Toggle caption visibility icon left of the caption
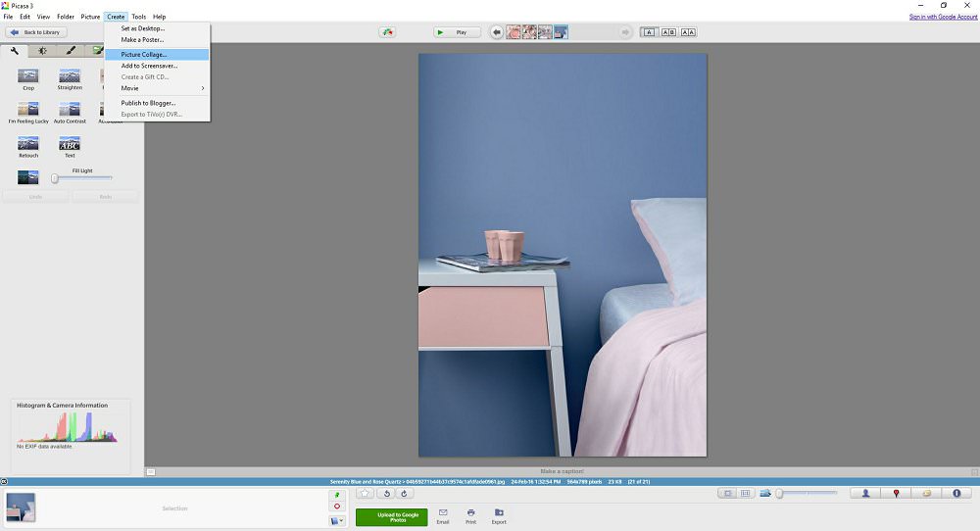 151,472
